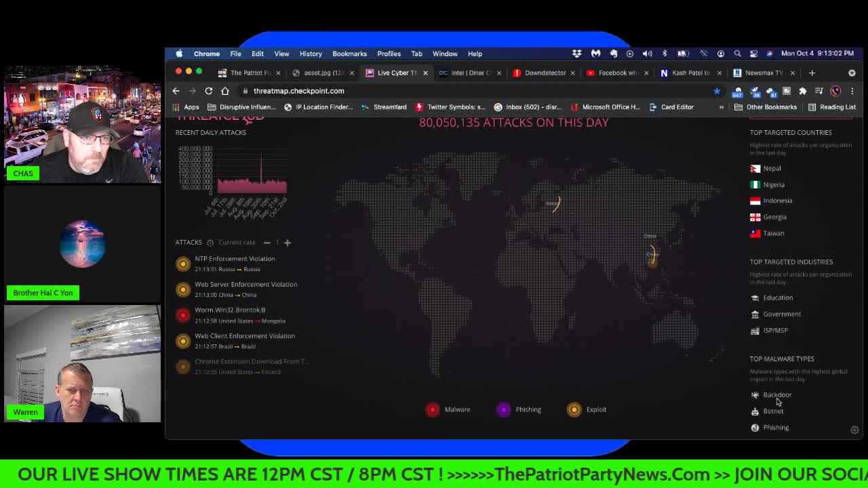Viewport: 868px width, 488px height.
Task: Decrease attack rate with minus
Action: (267, 243)
